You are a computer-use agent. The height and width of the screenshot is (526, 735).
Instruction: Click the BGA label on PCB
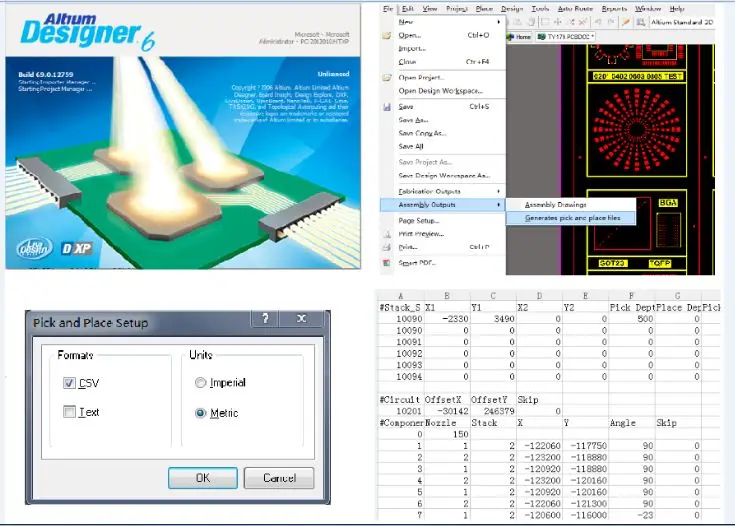click(x=668, y=203)
